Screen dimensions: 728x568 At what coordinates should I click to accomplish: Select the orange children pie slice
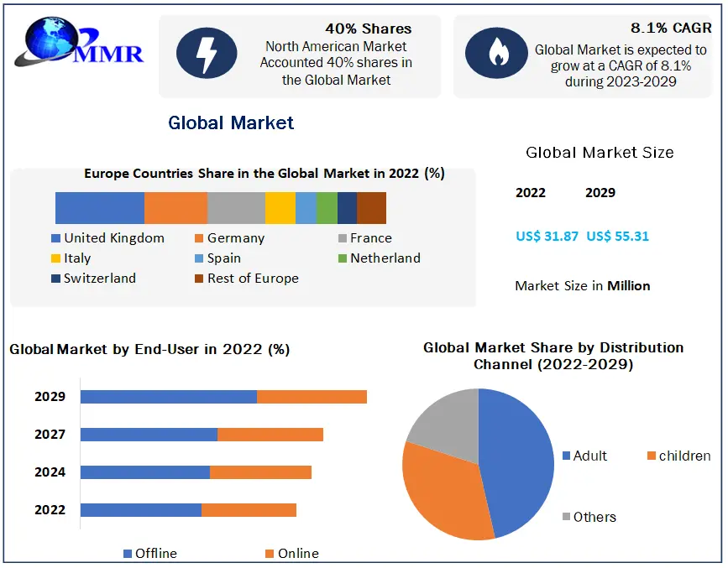tap(441, 493)
